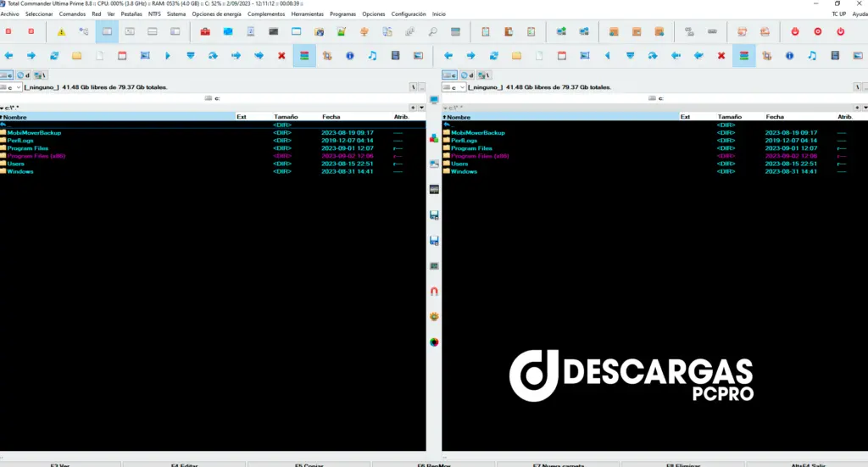Click the upper floppy disk icon in middle bar

(434, 214)
